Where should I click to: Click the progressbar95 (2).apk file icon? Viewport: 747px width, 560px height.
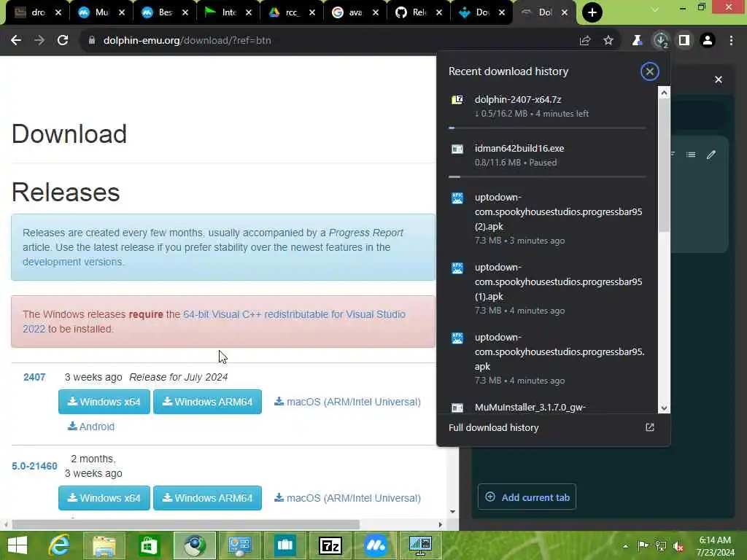pos(457,198)
